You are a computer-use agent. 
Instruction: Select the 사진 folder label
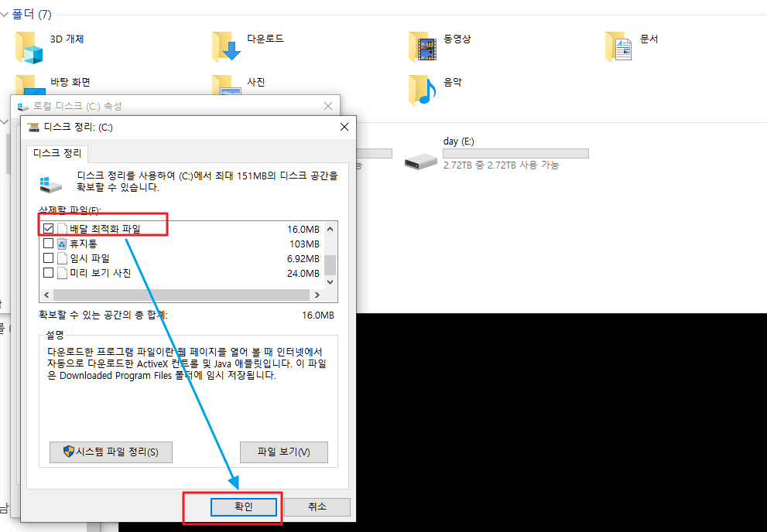(x=256, y=82)
